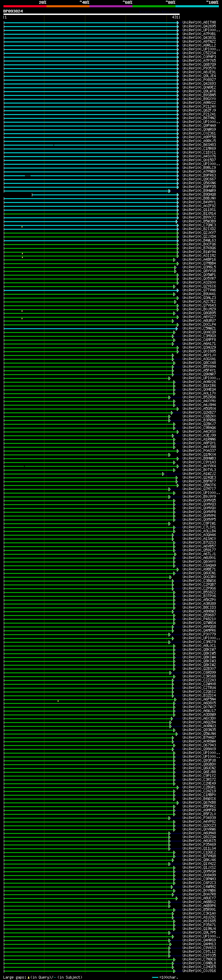
Task: Select the BP093824 query label
Action: pos(13,11)
